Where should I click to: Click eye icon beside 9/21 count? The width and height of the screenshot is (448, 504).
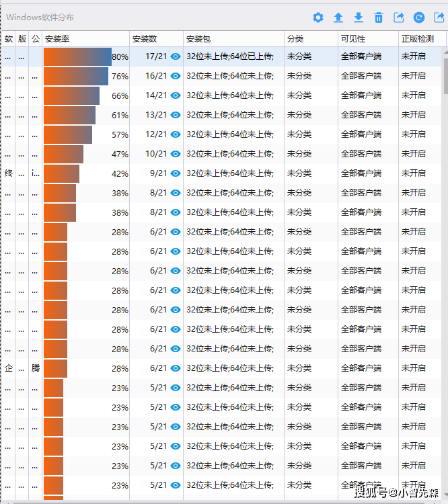[176, 173]
